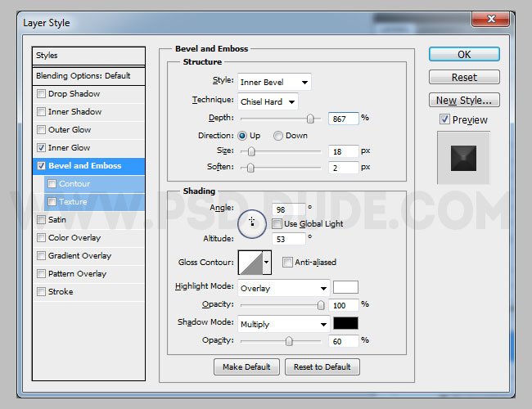Open Highlight Mode dropdown showing Overlay
The height and width of the screenshot is (409, 532).
(x=283, y=288)
